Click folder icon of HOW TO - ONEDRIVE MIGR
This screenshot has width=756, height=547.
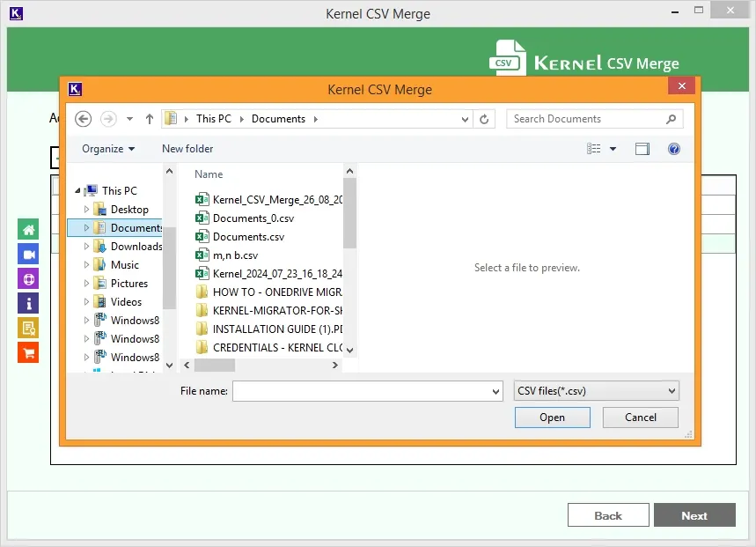202,292
